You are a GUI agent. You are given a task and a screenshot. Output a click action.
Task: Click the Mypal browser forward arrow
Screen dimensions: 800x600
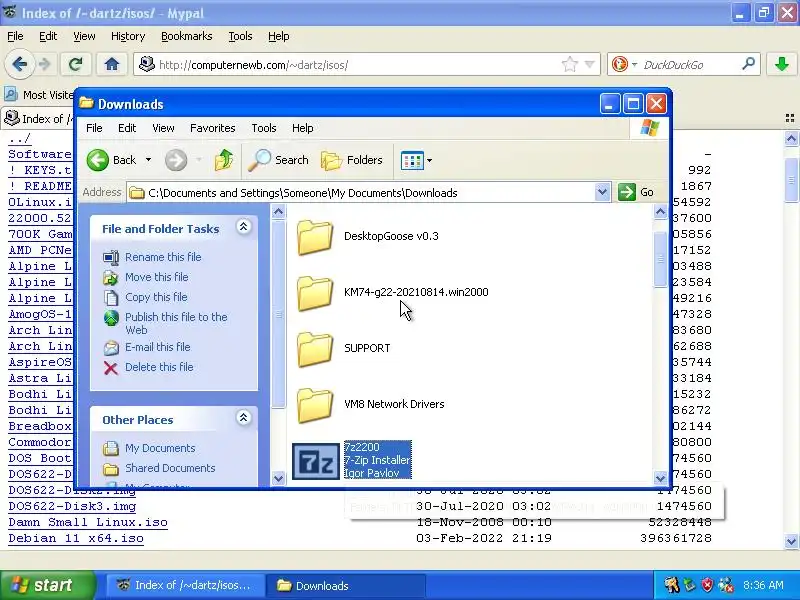(45, 64)
